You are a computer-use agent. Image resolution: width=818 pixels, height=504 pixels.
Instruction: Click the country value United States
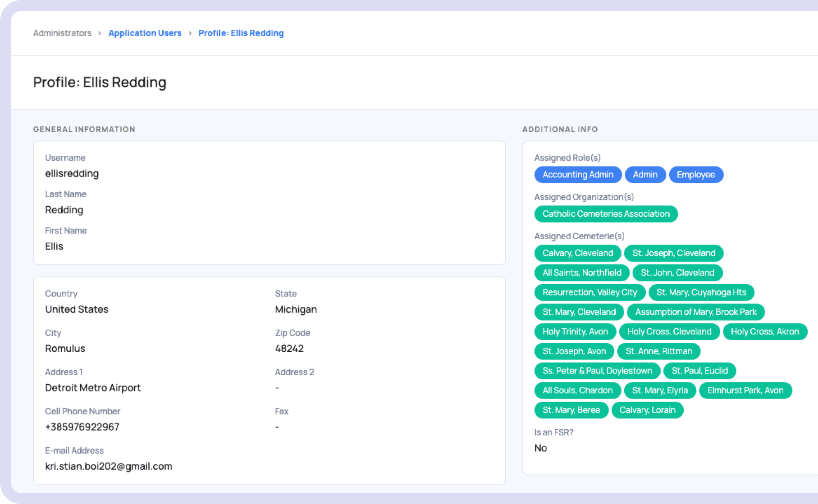[x=77, y=309]
